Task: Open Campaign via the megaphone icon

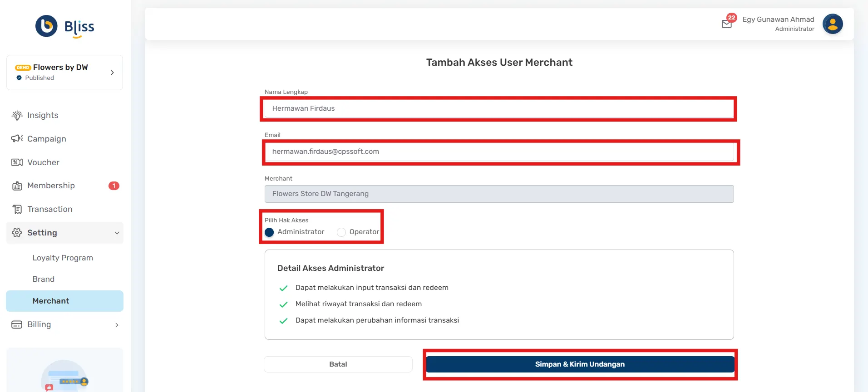Action: click(17, 139)
